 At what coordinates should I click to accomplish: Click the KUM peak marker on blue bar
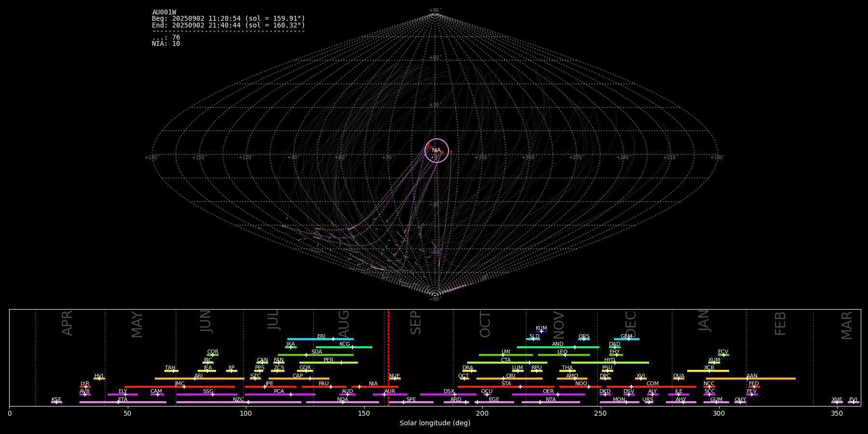coord(541,331)
